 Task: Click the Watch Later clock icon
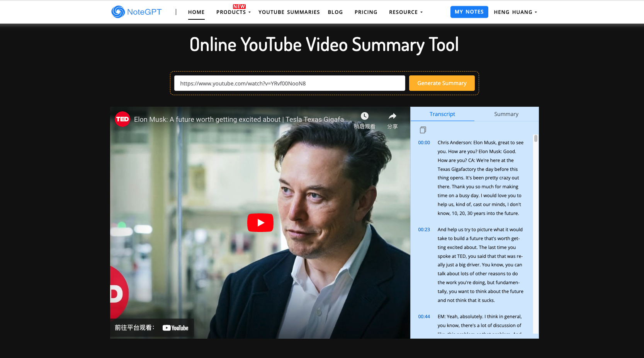(365, 116)
